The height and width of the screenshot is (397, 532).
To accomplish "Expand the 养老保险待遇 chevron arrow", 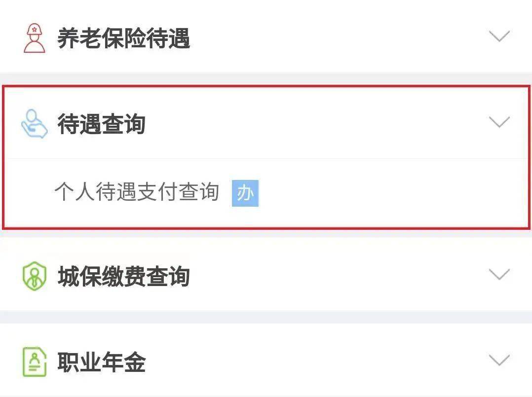I will point(499,36).
